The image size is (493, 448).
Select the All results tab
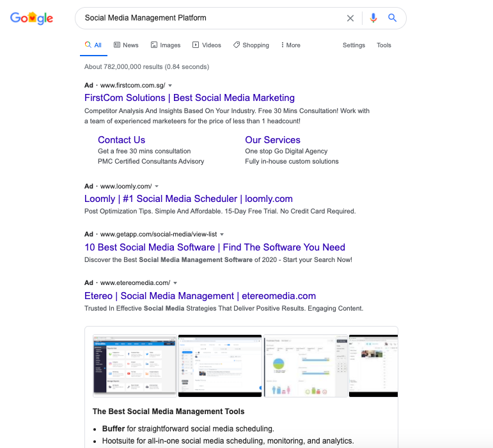tap(93, 45)
